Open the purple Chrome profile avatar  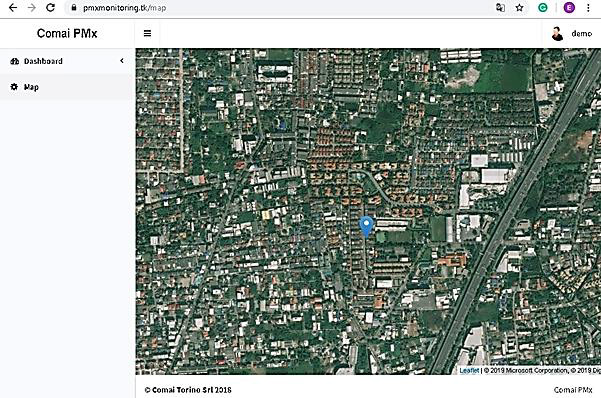pos(569,8)
